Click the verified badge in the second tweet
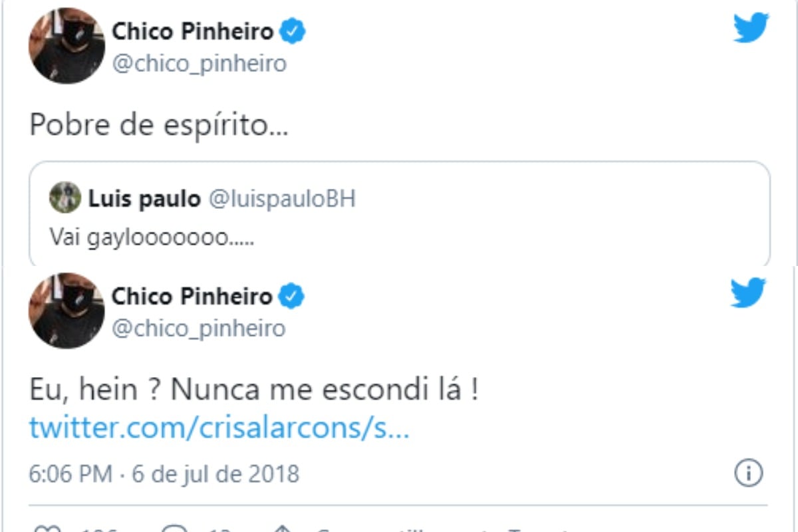Viewport: 798px width, 532px height. pyautogui.click(x=291, y=297)
